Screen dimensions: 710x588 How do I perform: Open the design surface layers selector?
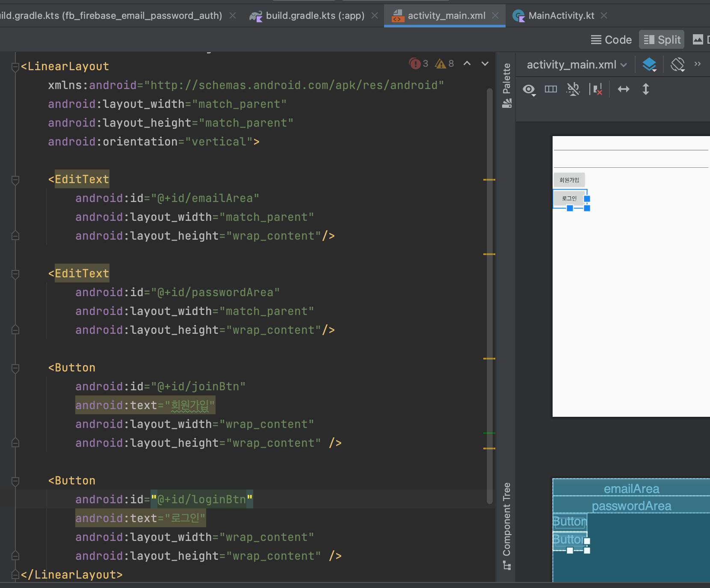click(x=649, y=65)
